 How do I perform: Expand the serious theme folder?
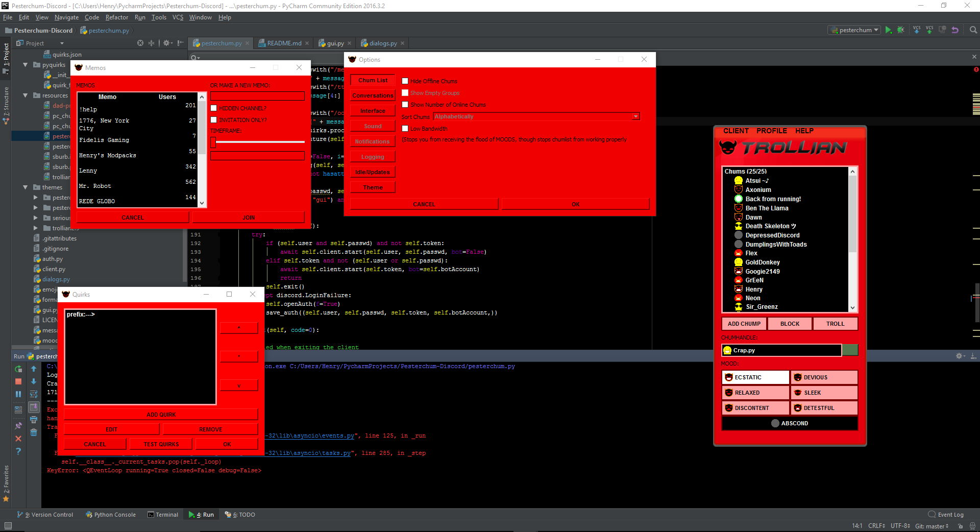pyautogui.click(x=36, y=218)
